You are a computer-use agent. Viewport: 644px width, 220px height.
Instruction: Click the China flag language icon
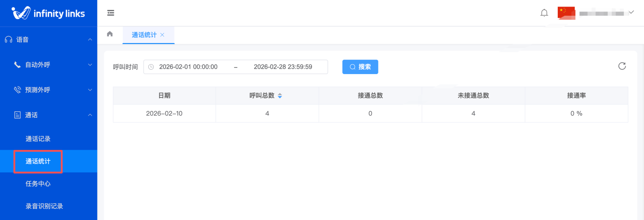click(x=566, y=13)
